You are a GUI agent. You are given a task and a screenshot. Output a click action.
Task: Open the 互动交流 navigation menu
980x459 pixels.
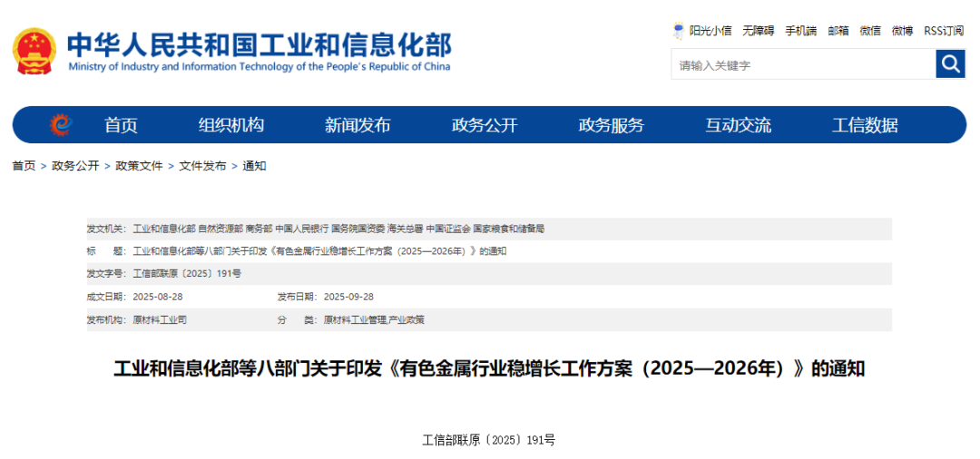(738, 125)
